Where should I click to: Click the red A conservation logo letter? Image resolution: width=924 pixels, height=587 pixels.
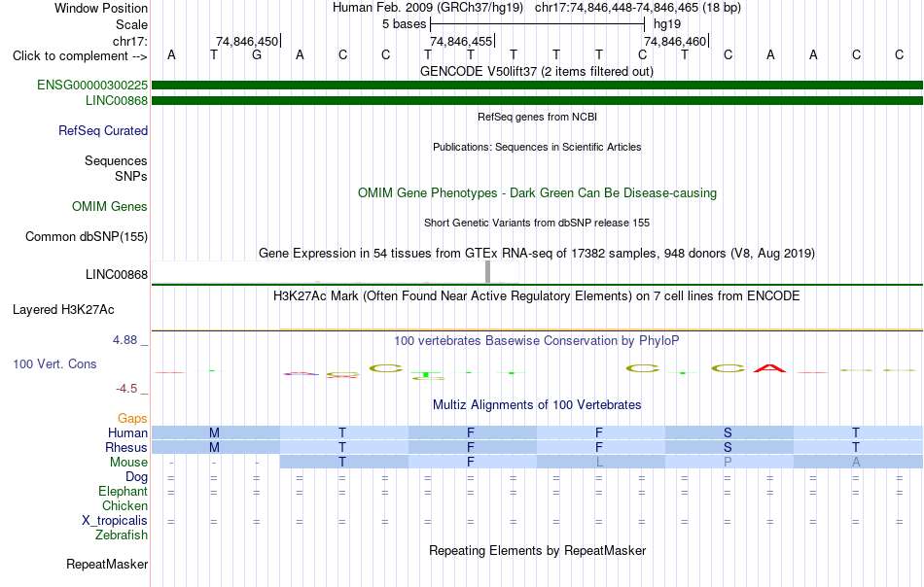pyautogui.click(x=770, y=368)
